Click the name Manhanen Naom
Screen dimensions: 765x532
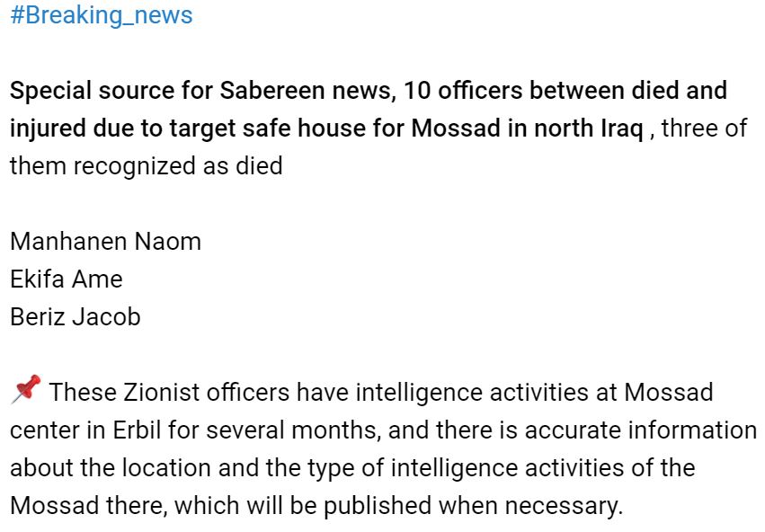click(x=105, y=242)
